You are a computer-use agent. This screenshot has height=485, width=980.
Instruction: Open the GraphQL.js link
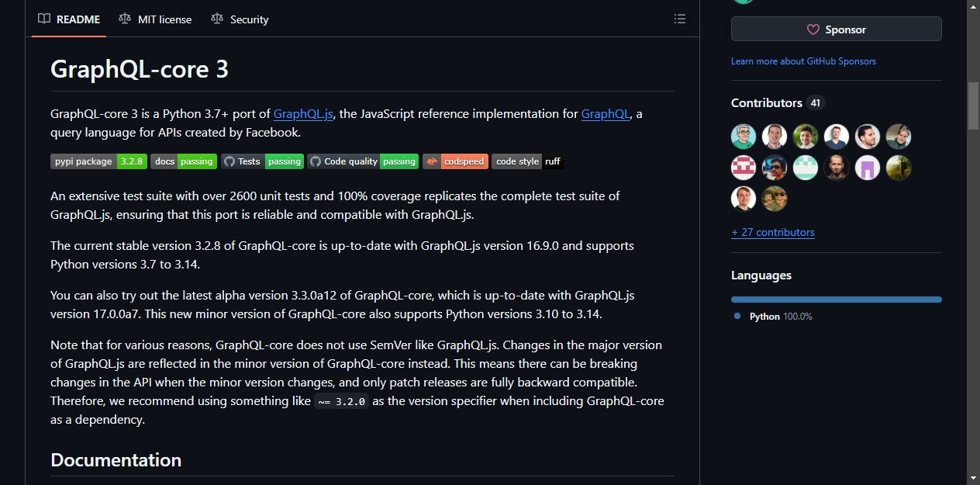coord(303,113)
